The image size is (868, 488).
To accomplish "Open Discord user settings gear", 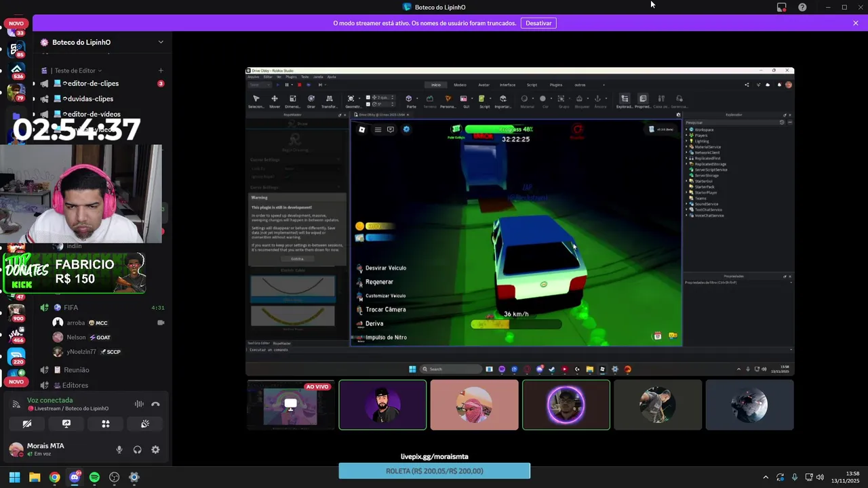I will [155, 449].
